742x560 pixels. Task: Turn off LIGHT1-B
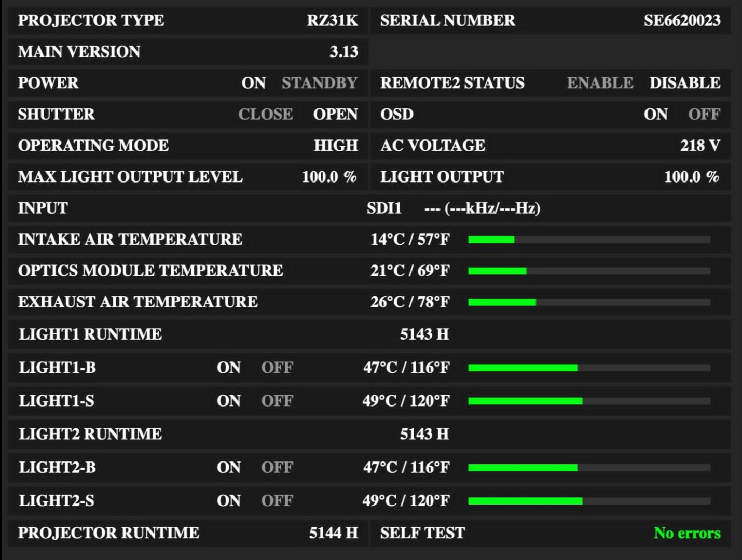pos(277,368)
